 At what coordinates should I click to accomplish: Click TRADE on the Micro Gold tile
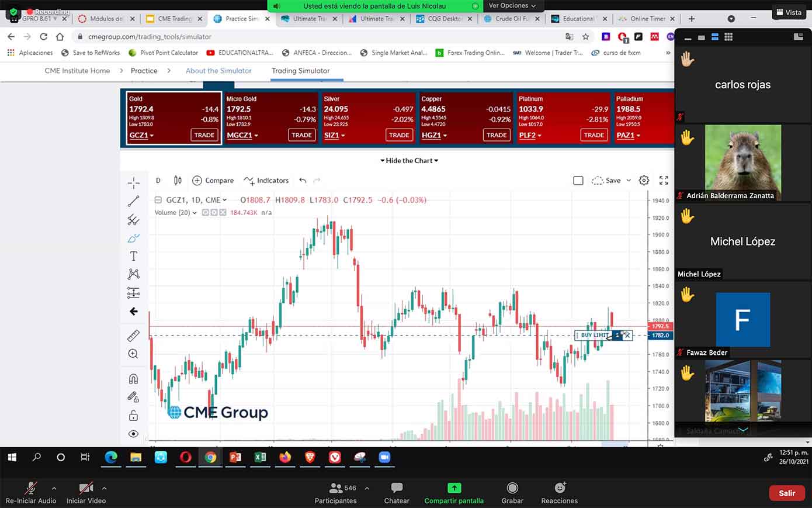click(301, 135)
